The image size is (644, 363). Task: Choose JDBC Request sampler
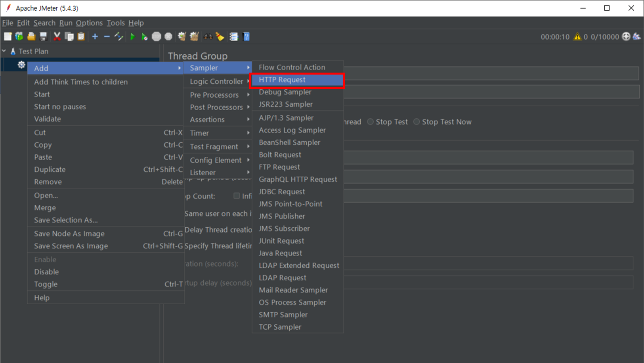point(298,192)
